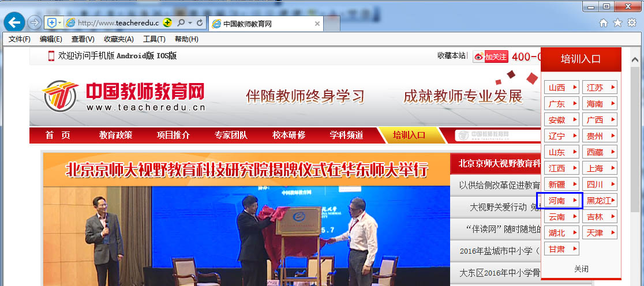
Task: Select 山西 training entrance
Action: coord(561,88)
